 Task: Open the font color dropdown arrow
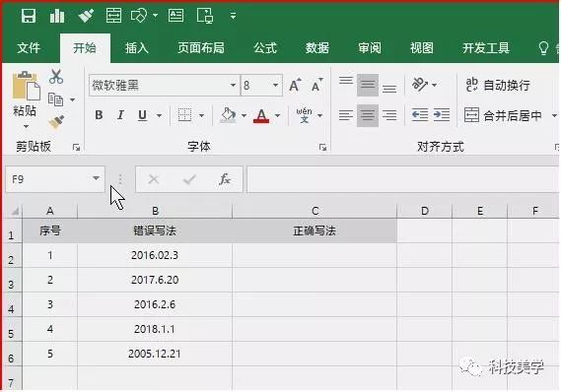coord(278,115)
